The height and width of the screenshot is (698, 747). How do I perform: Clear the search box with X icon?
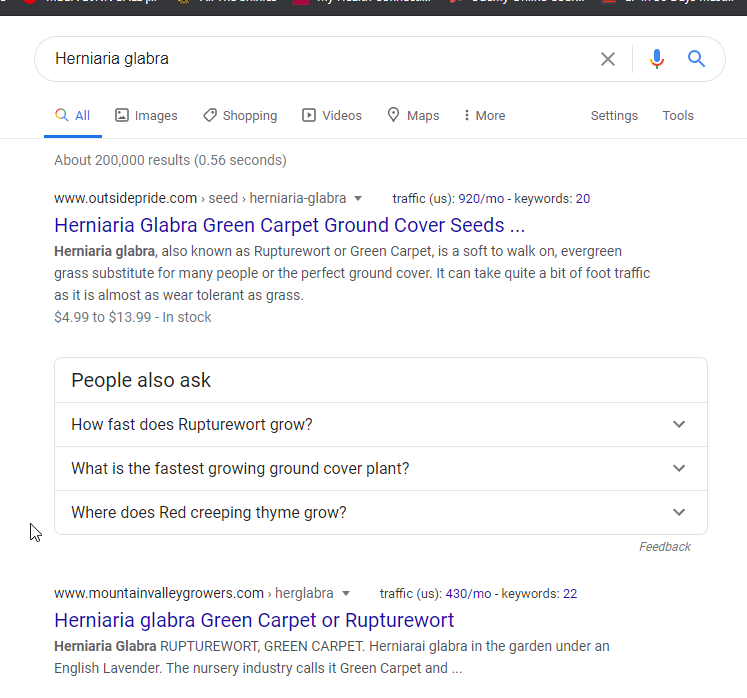607,59
